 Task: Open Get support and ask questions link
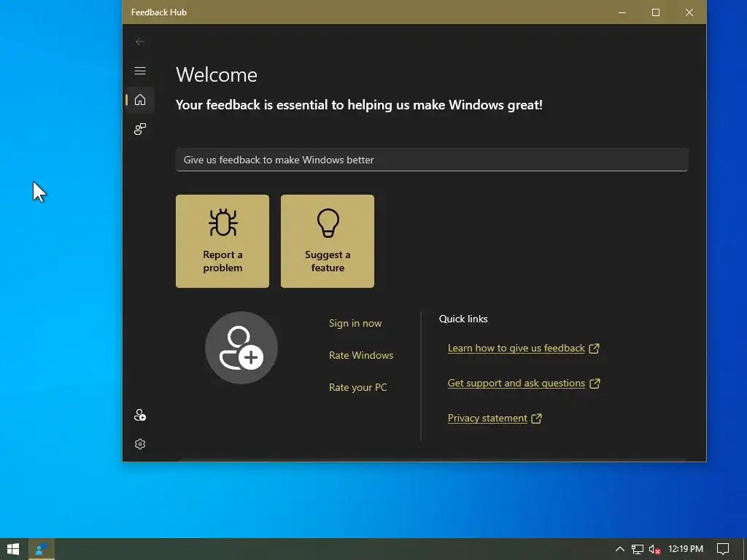524,384
